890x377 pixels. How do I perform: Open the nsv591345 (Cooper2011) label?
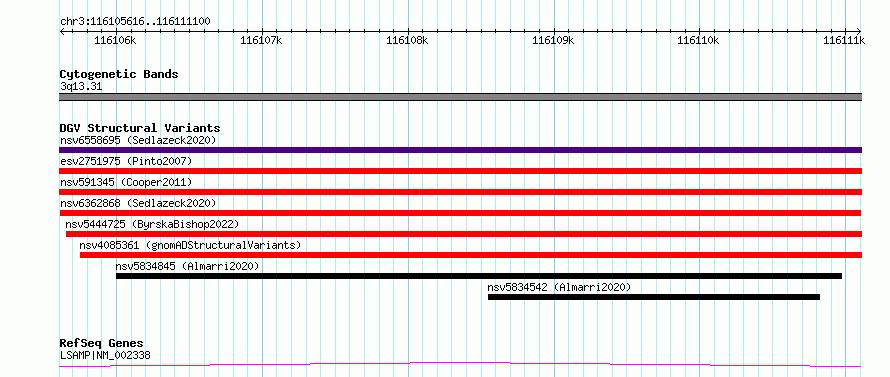click(x=126, y=182)
